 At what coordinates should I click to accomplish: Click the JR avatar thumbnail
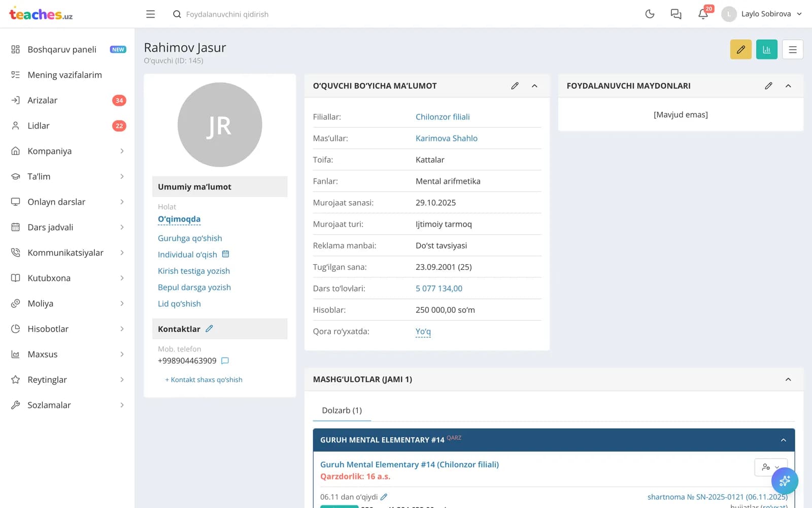tap(220, 125)
